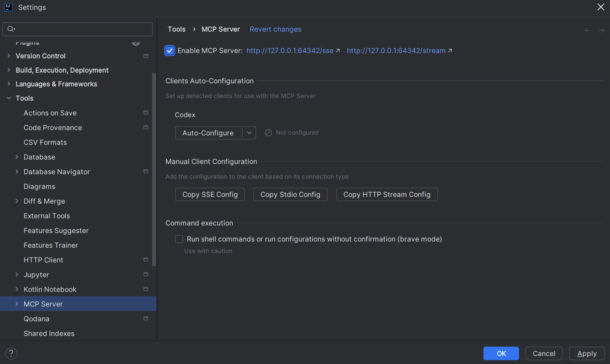610x364 pixels.
Task: Click the Not configured status text
Action: tap(297, 133)
